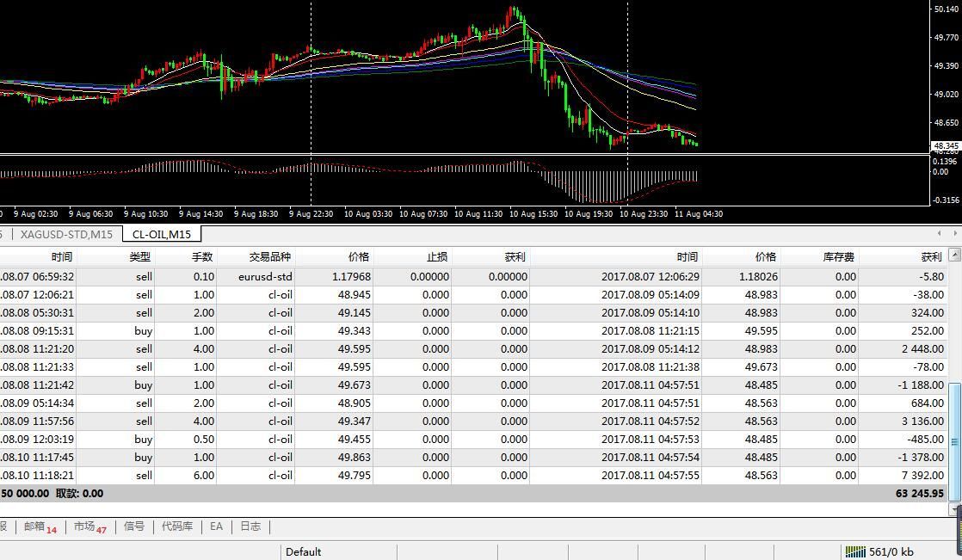The height and width of the screenshot is (560, 962).
Task: Click the trade list scroll-up arrow
Action: (x=954, y=255)
